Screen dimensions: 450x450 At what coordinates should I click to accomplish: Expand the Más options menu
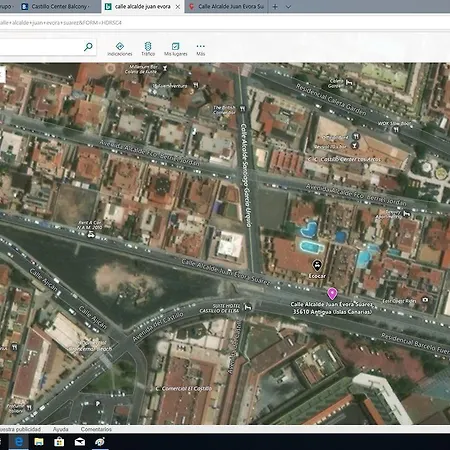(200, 49)
